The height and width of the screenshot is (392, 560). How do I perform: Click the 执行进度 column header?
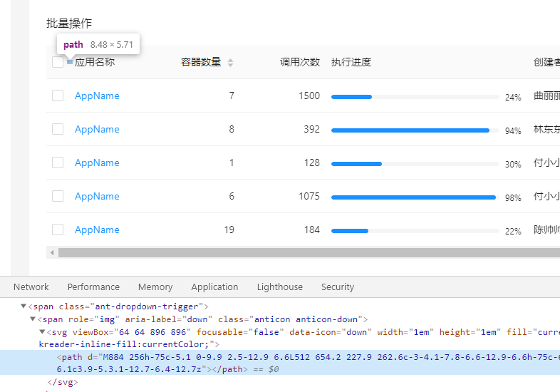point(351,62)
